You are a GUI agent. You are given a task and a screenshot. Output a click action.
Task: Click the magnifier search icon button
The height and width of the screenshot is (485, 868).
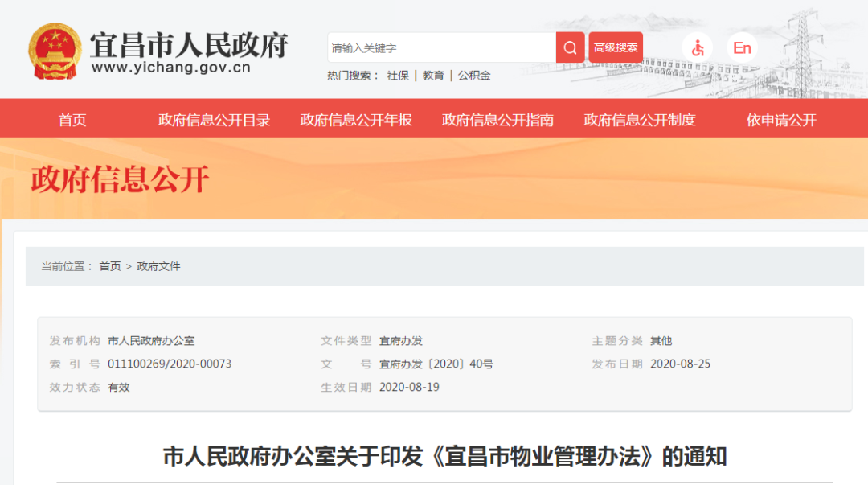click(x=570, y=47)
